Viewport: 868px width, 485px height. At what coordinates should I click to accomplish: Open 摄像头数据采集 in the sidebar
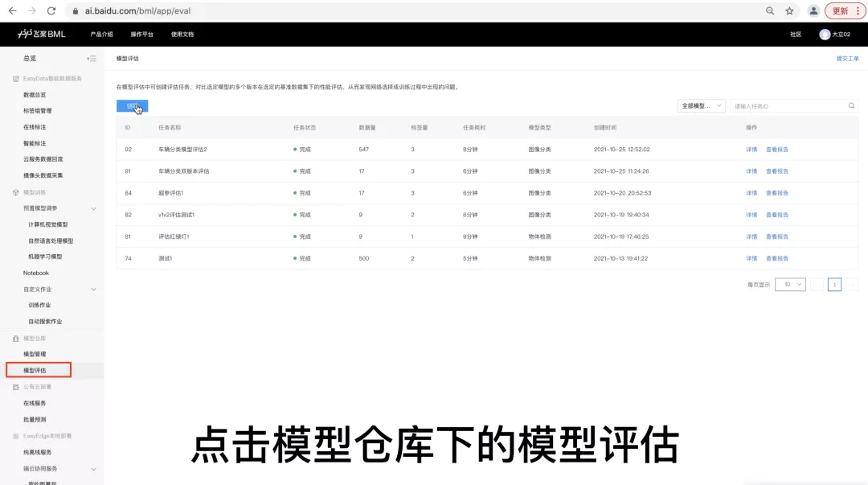[x=43, y=175]
